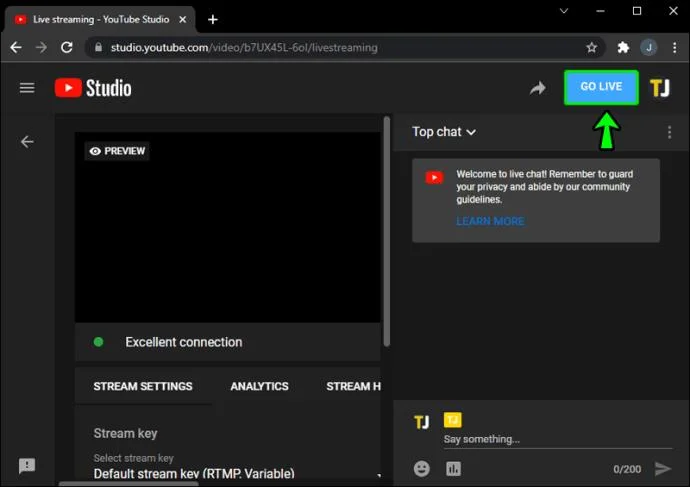Viewport: 690px width, 487px height.
Task: Click the share stream arrow icon
Action: pos(537,88)
